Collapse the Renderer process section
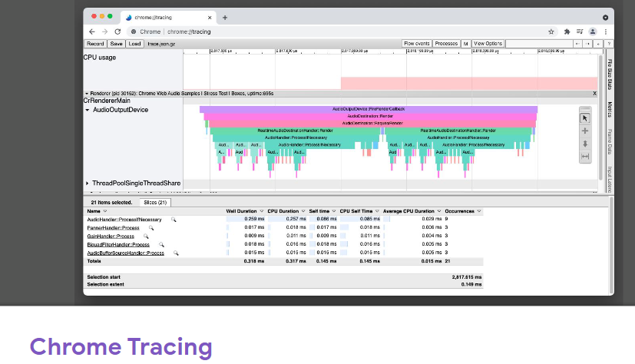Screen dimensions: 635x364 coord(87,93)
